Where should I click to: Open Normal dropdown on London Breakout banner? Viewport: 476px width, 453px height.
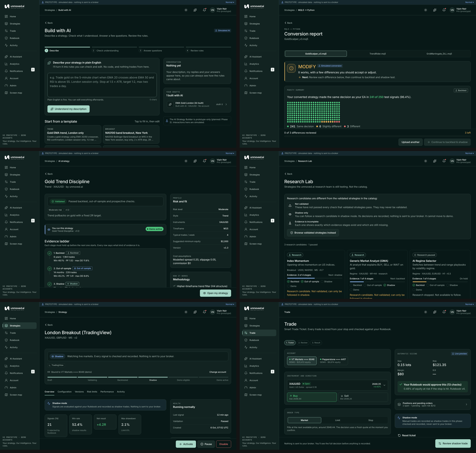pyautogui.click(x=230, y=304)
